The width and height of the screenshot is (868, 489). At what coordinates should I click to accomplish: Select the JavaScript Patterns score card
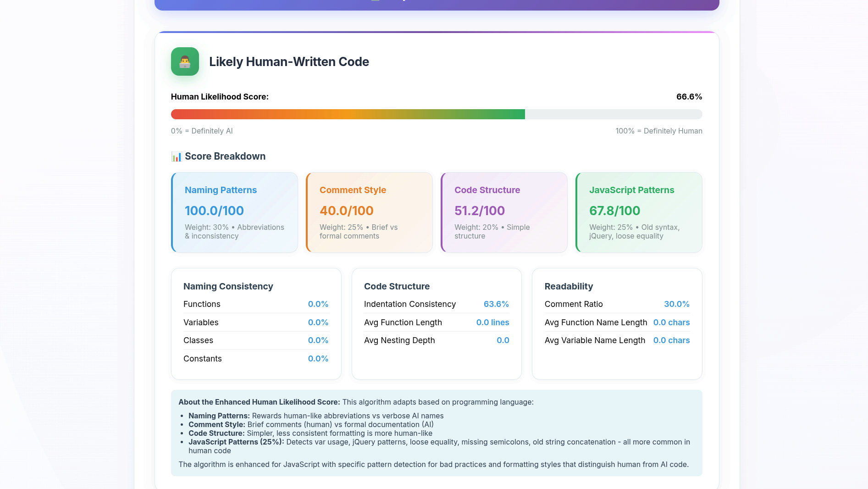[639, 212]
